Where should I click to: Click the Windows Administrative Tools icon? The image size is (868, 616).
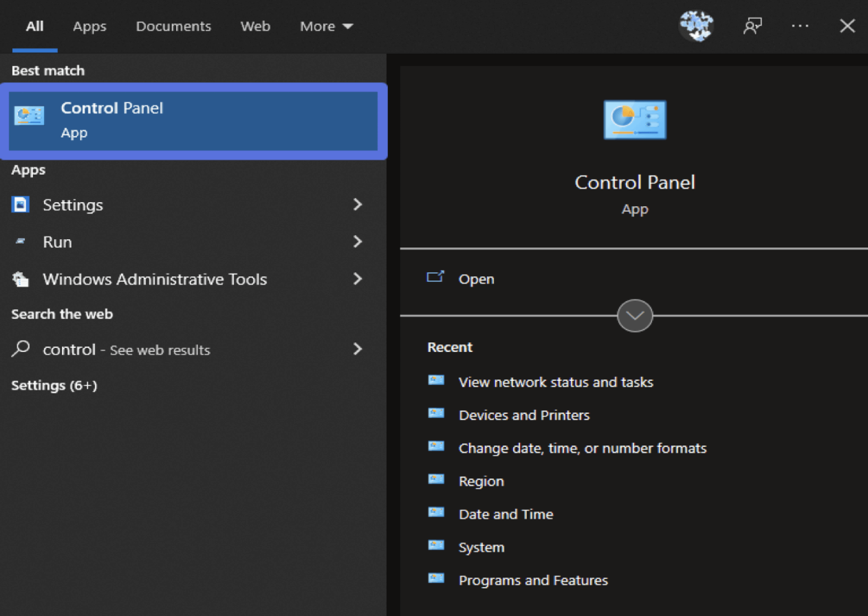21,279
